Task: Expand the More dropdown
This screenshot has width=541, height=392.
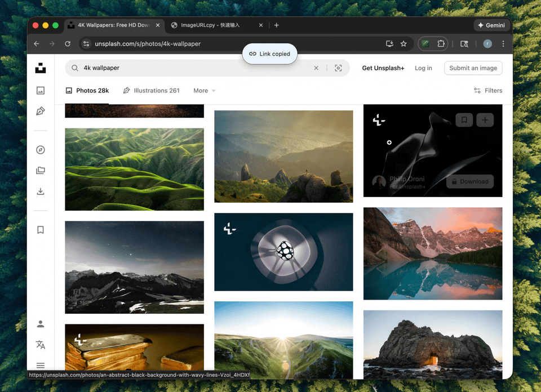Action: tap(204, 91)
